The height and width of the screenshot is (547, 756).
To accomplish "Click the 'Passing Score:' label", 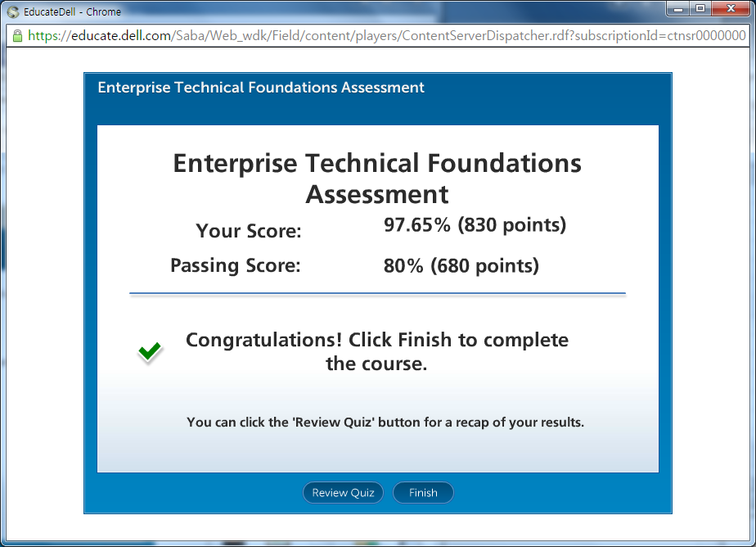I will pos(236,266).
